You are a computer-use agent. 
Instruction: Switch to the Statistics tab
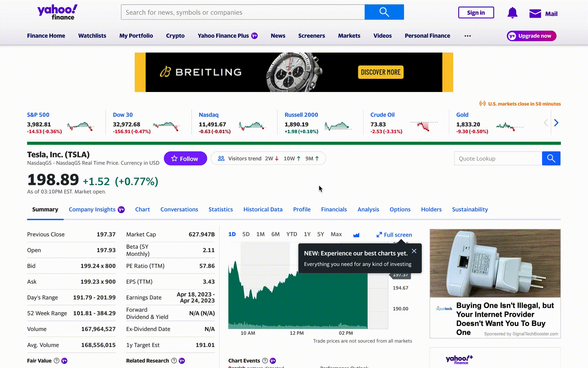[221, 209]
